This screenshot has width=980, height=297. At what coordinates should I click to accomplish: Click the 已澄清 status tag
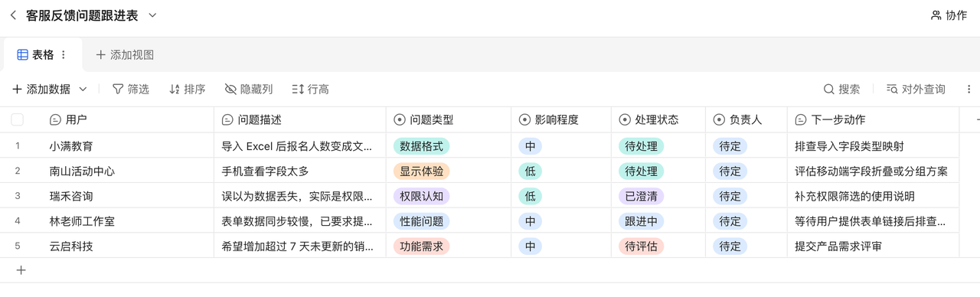641,196
